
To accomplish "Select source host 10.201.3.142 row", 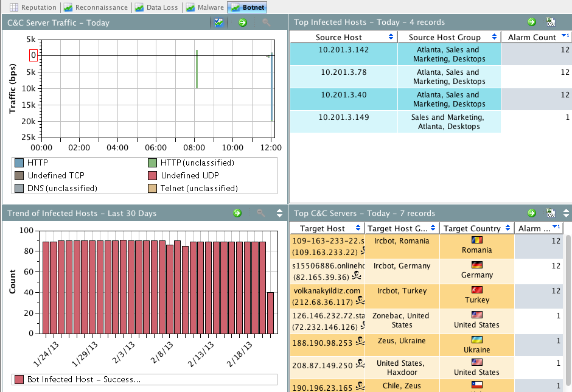I will click(x=344, y=50).
